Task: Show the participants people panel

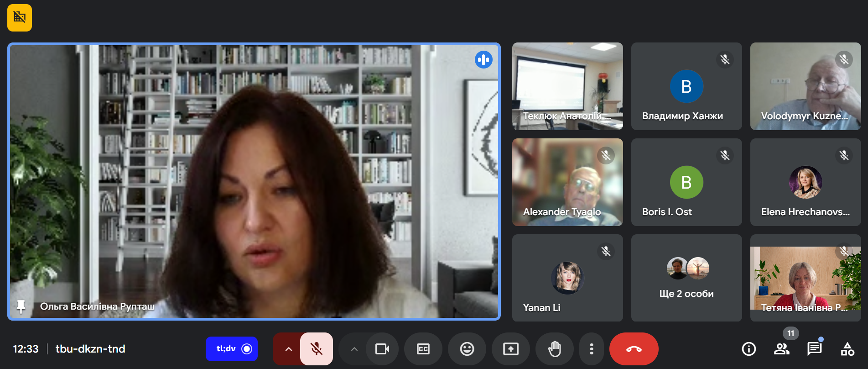Action: [x=781, y=349]
